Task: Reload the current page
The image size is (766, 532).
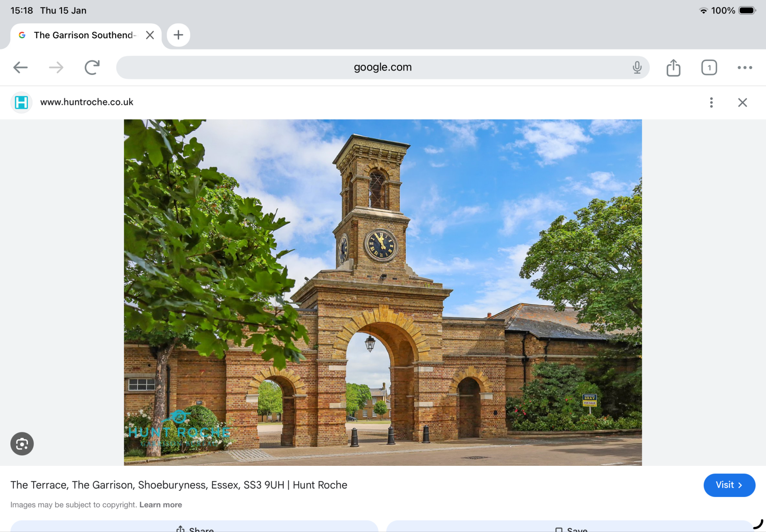Action: 92,67
